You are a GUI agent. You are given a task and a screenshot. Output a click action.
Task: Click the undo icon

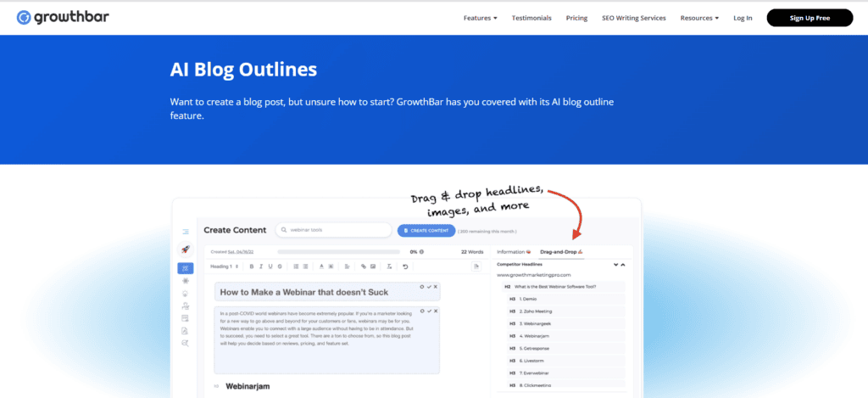(x=405, y=266)
